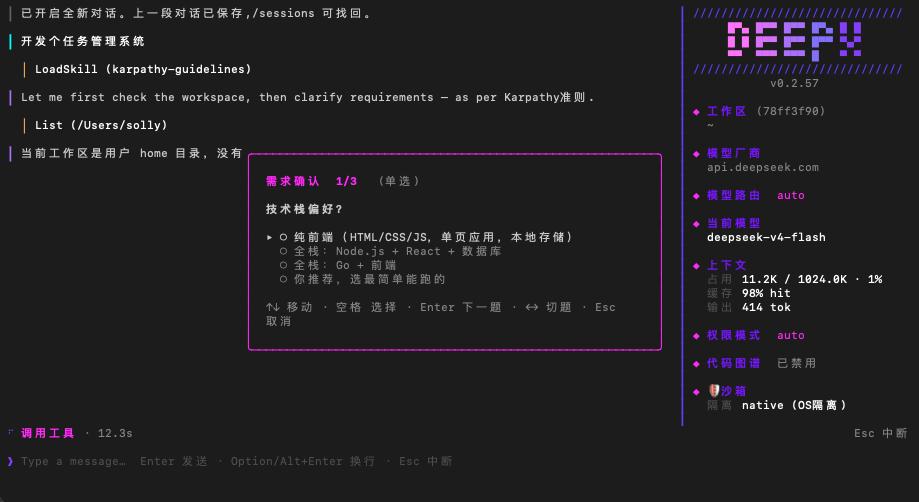Viewport: 919px width, 502px height.
Task: Click the shield icon before 沙箱
Action: 713,391
